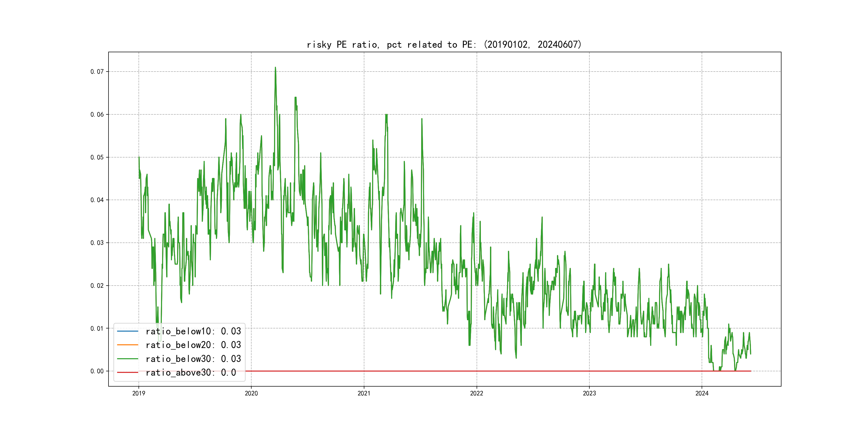Click the highest green peak near 0.07

click(x=275, y=68)
